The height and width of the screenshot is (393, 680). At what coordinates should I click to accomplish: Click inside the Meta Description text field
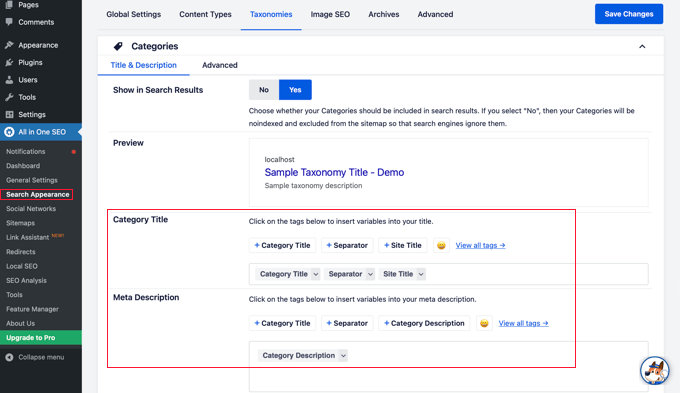[x=448, y=367]
